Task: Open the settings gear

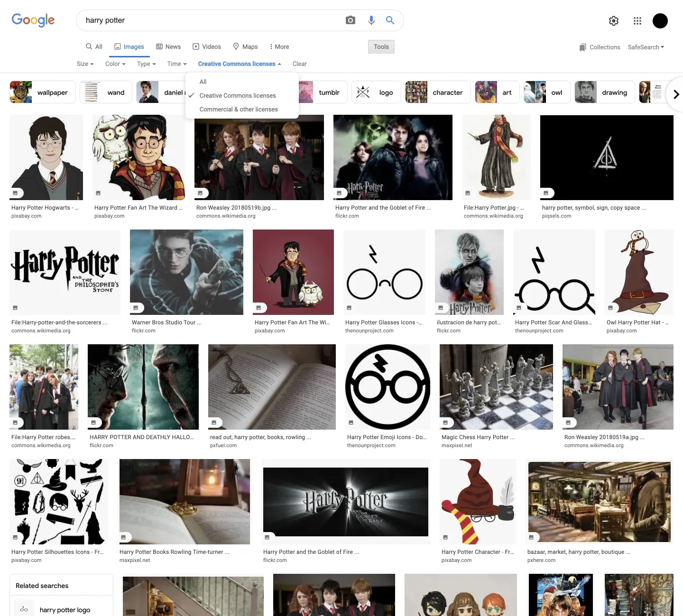Action: point(614,20)
